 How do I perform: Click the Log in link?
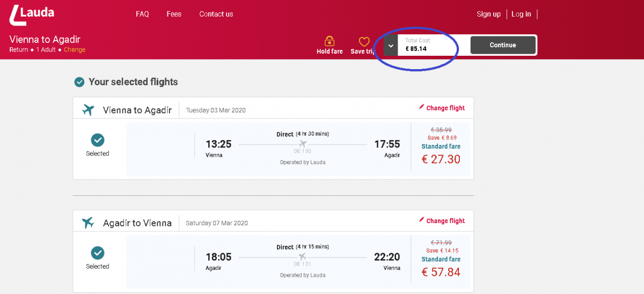click(x=521, y=14)
